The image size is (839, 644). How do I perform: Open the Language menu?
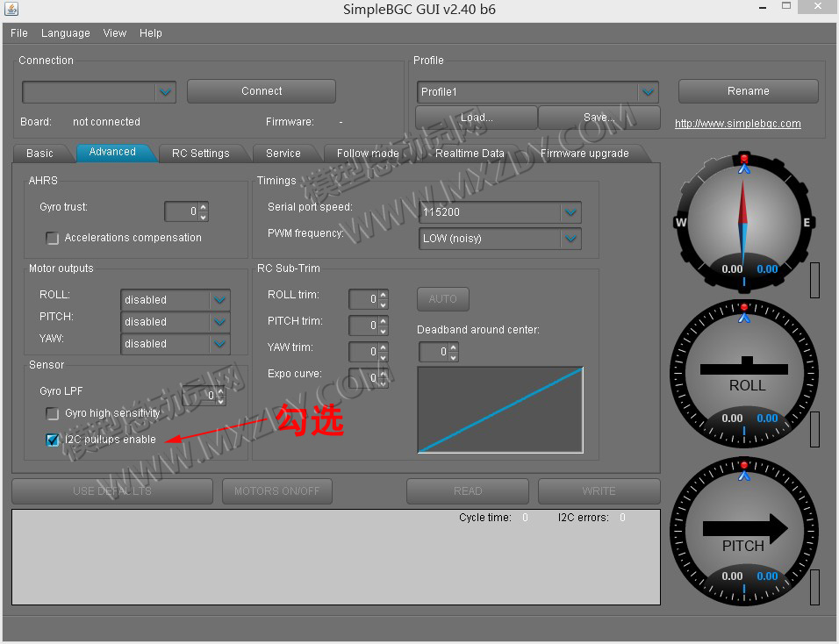click(x=65, y=33)
